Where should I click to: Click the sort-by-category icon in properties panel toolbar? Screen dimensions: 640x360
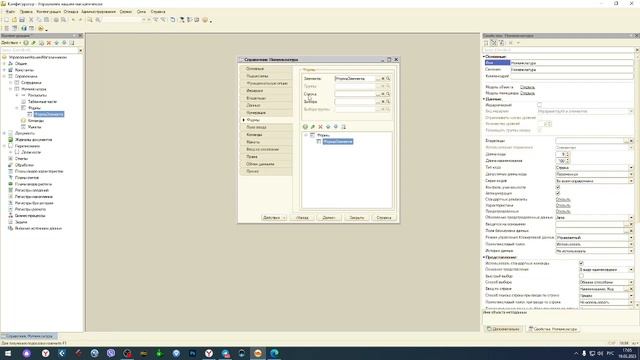click(x=494, y=42)
